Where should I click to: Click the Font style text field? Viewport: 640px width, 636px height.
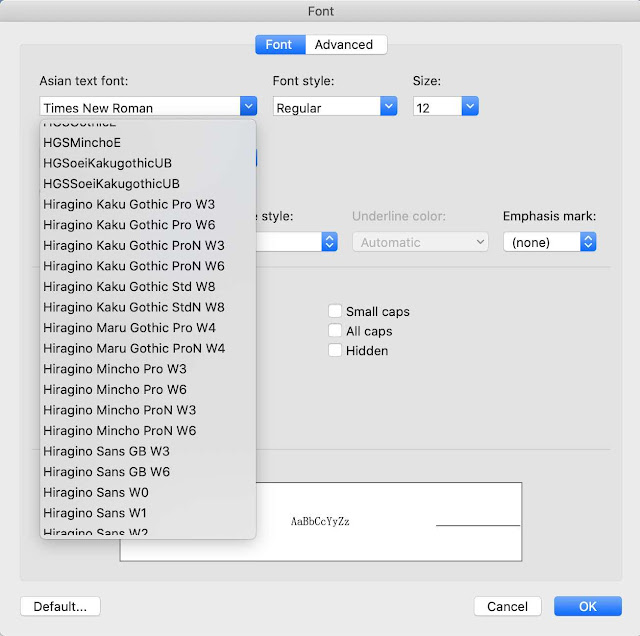point(327,107)
